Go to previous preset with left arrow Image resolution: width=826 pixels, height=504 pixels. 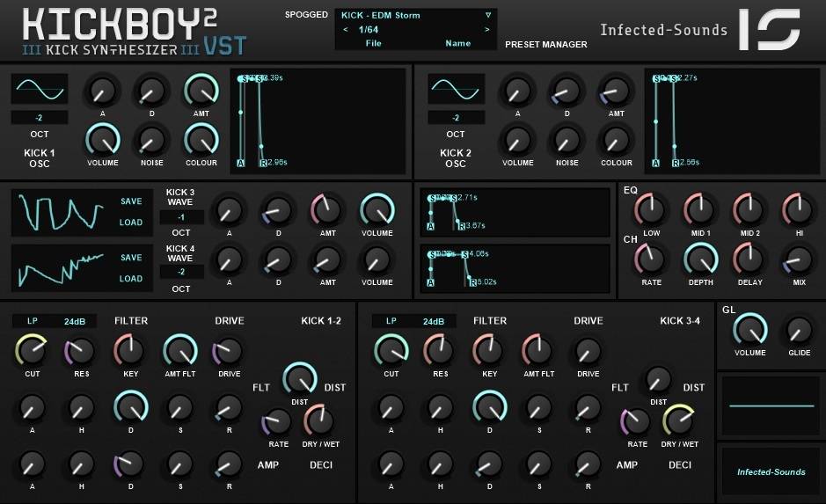345,29
